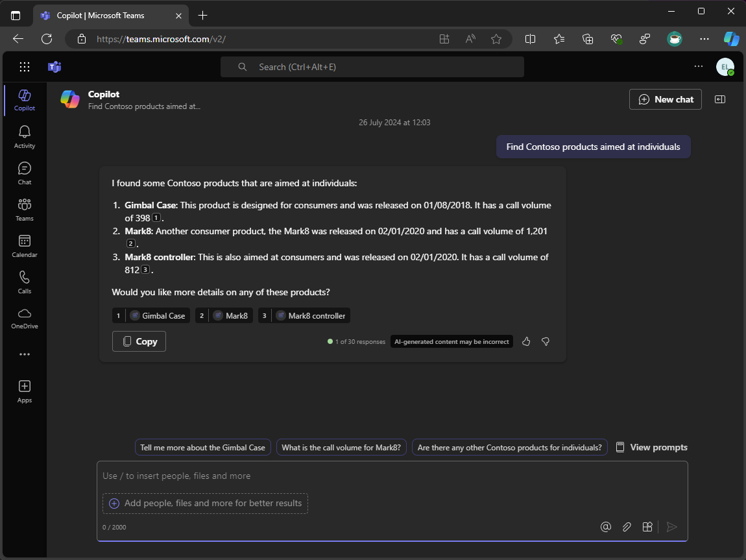Copy the Copilot response
Image resolution: width=746 pixels, height=560 pixels.
(139, 341)
